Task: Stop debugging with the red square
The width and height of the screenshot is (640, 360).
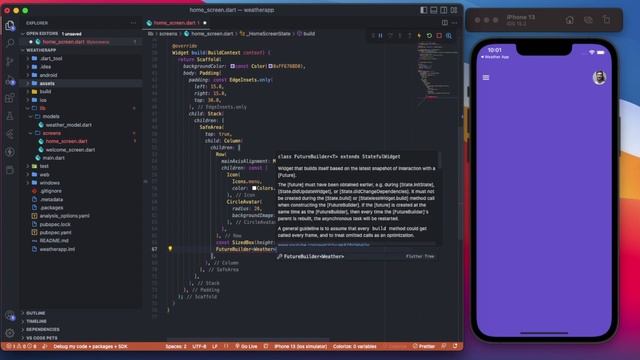Action: coord(439,36)
